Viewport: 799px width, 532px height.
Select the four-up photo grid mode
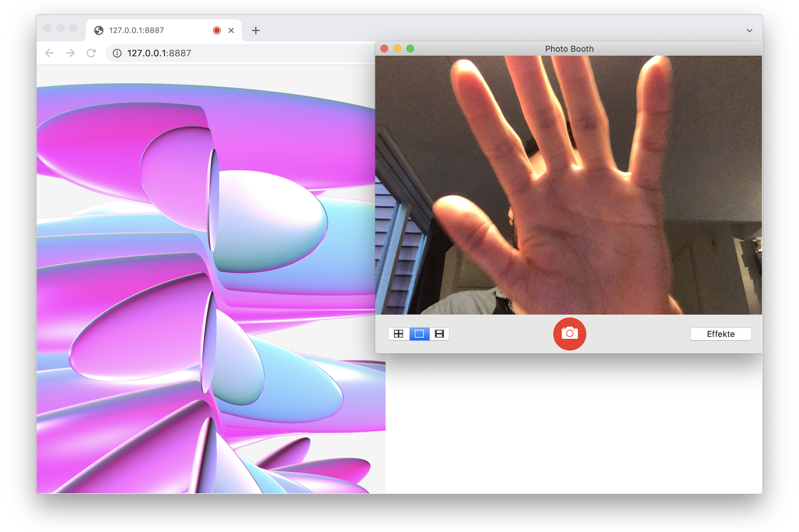tap(398, 334)
